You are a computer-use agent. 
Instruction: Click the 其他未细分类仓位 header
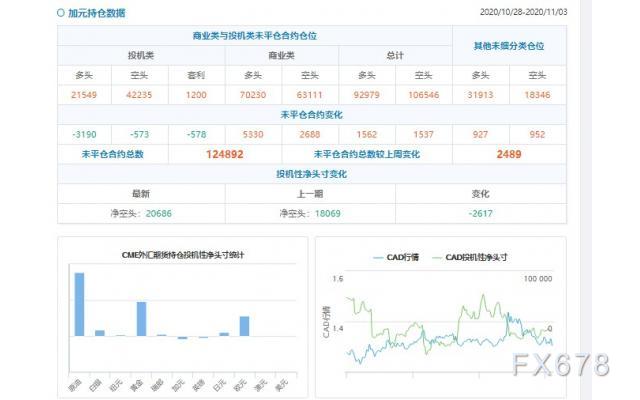[x=509, y=46]
